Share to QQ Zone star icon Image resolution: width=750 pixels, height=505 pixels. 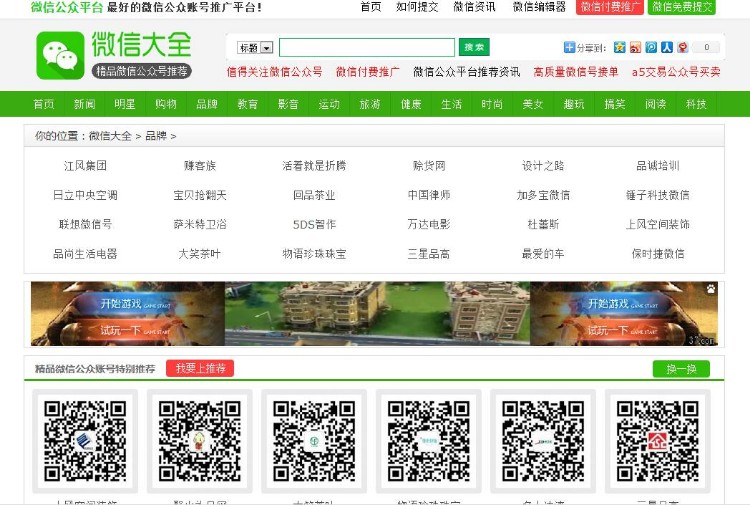pyautogui.click(x=619, y=47)
